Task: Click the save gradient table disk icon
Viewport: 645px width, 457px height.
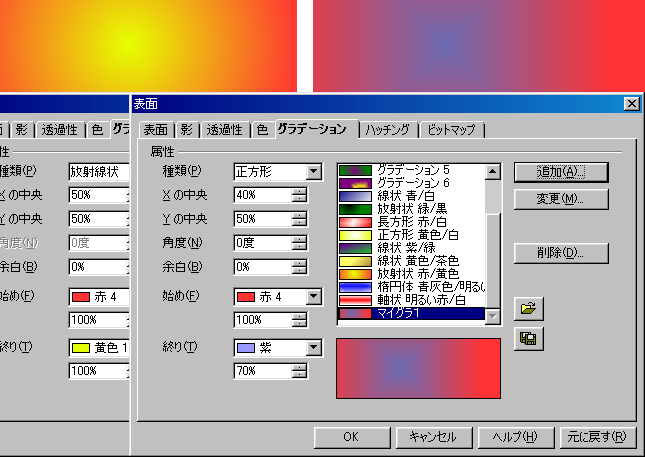Action: coord(527,338)
